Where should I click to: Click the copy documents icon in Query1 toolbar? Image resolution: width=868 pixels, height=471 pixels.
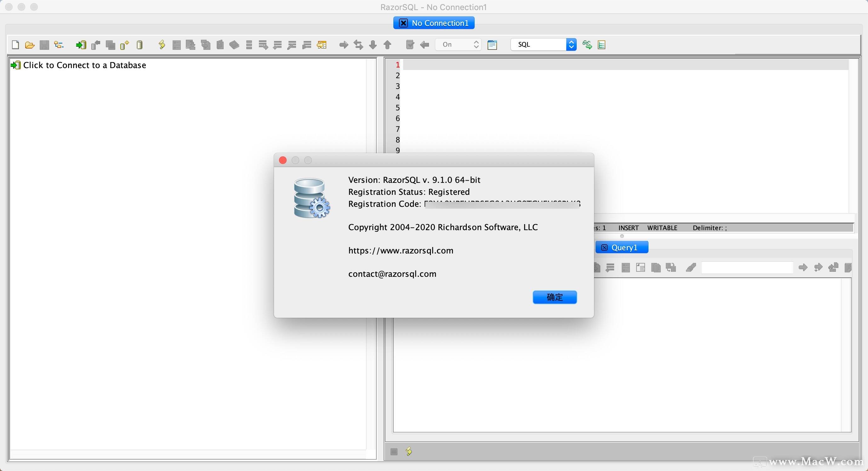pos(656,268)
